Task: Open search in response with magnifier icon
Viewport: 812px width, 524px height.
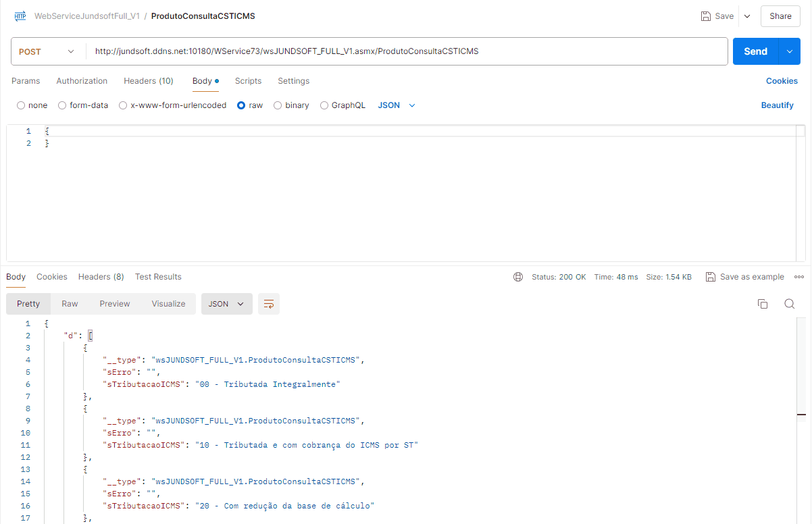Action: (x=789, y=304)
